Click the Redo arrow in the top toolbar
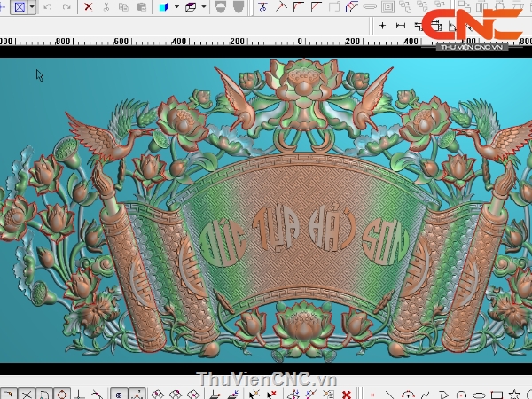The height and width of the screenshot is (399, 532). 66,7
